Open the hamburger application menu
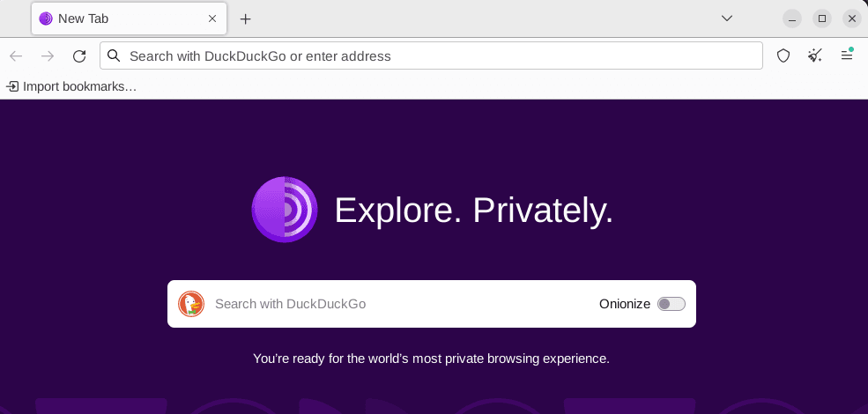Screen dimensions: 868x414 847,55
